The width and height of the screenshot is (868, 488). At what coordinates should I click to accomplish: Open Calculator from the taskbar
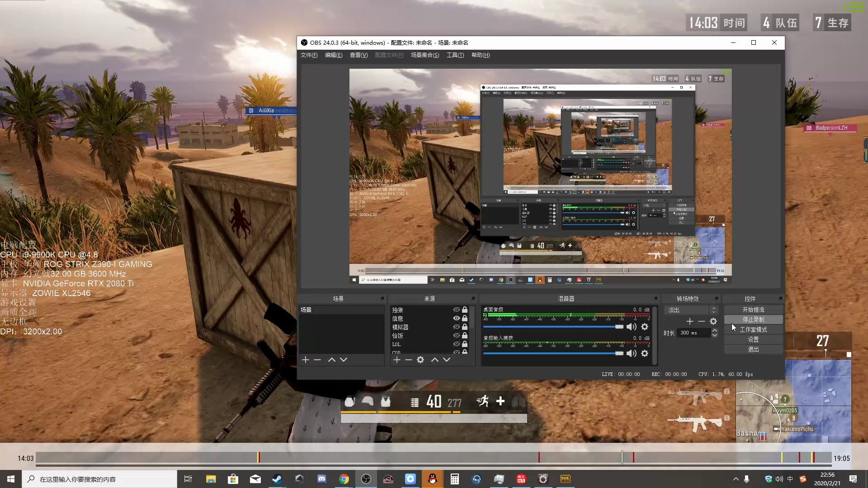pyautogui.click(x=455, y=479)
